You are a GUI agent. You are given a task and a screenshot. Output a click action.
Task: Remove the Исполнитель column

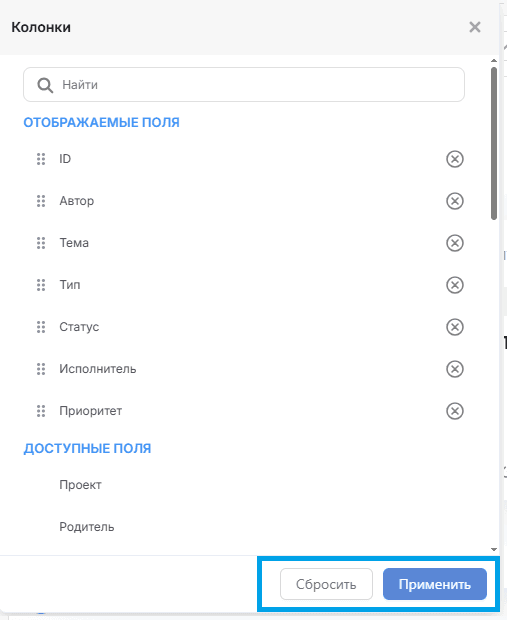click(455, 369)
